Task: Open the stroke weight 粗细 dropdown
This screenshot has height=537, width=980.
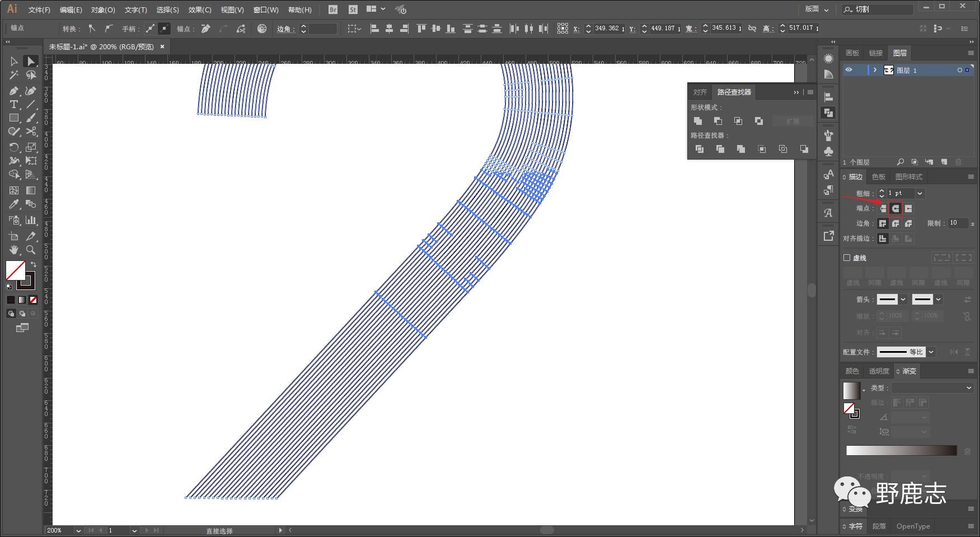Action: pyautogui.click(x=920, y=193)
